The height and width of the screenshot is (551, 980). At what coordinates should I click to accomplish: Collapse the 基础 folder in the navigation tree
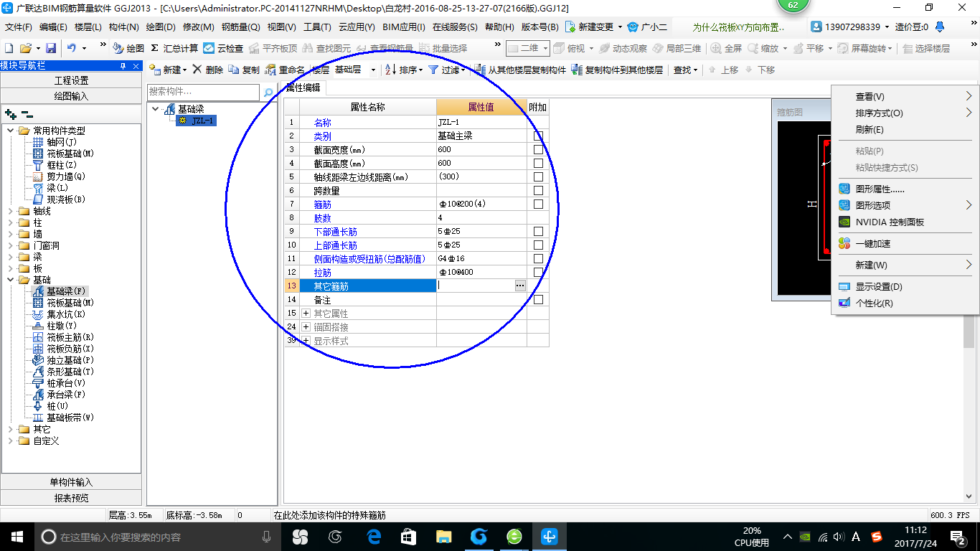point(10,280)
